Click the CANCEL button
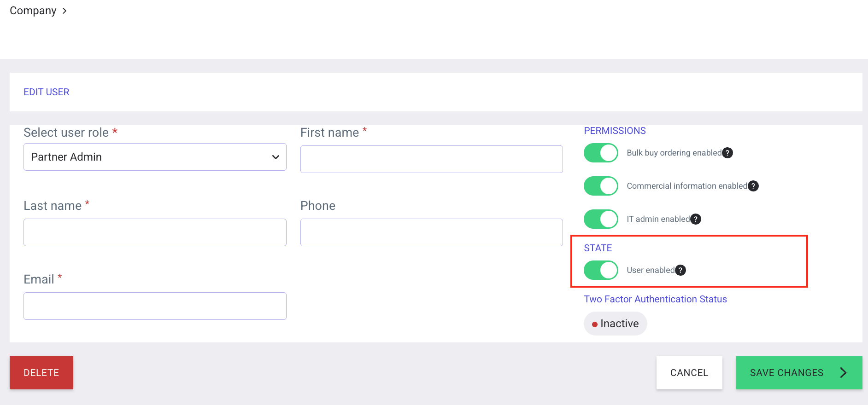868x405 pixels. pyautogui.click(x=689, y=373)
